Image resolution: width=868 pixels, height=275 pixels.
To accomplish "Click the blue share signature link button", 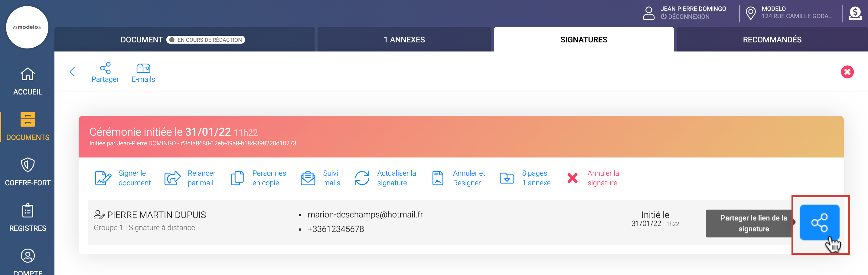I will pyautogui.click(x=819, y=222).
